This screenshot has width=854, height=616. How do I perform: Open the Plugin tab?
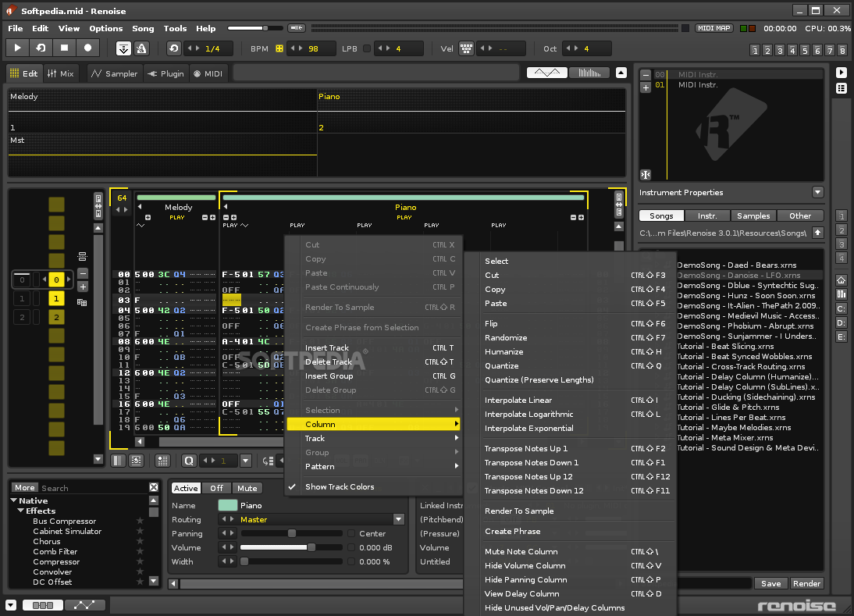click(x=166, y=73)
